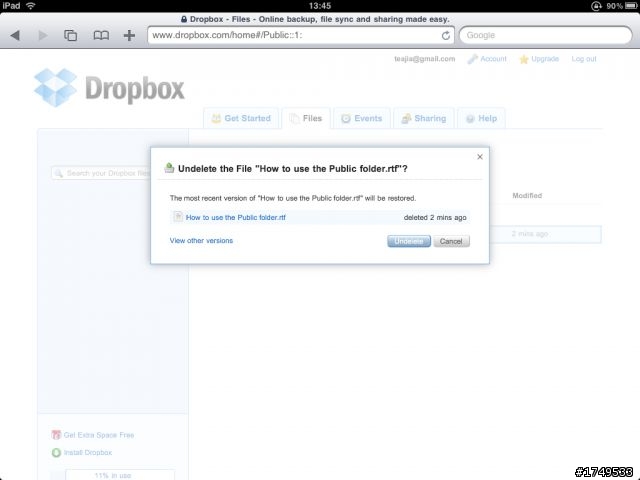Select the Dropbox URL address field
Viewport: 640px width, 480px height.
(x=301, y=36)
